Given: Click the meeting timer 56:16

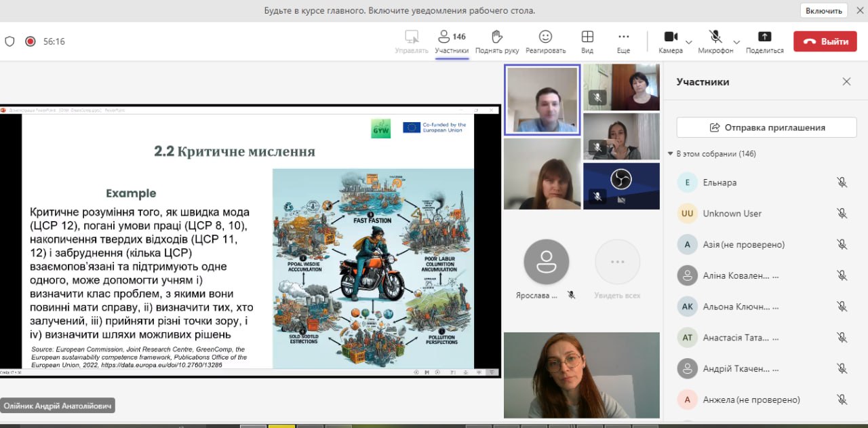Looking at the screenshot, I should 54,41.
